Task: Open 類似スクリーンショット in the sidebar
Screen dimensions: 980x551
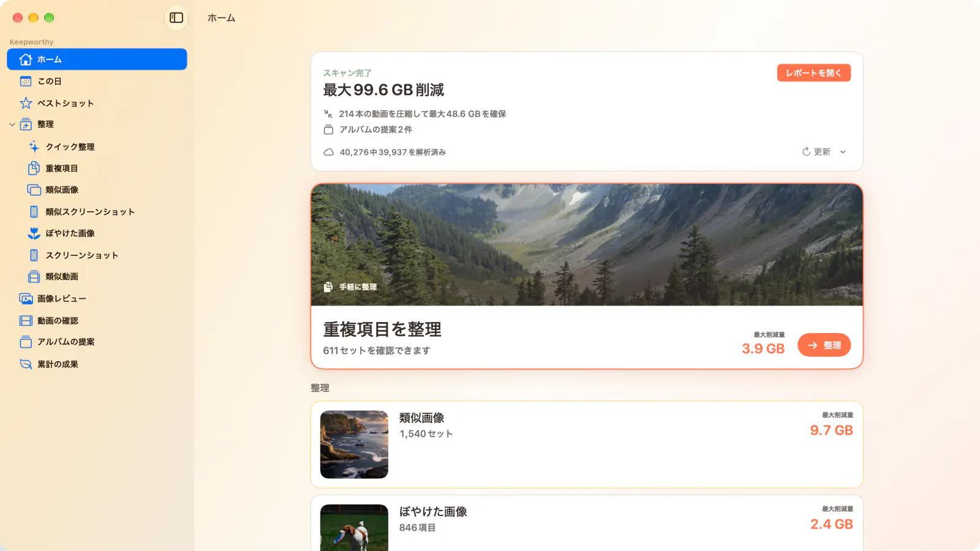Action: click(97, 212)
